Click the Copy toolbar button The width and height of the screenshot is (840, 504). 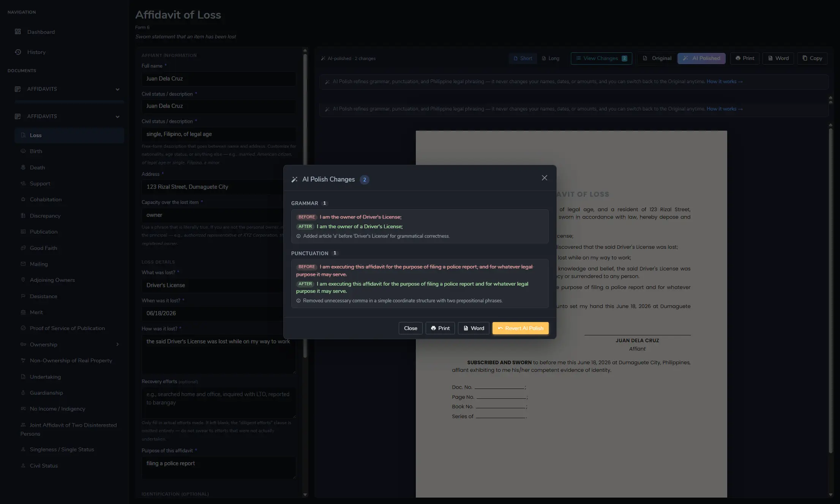pos(812,58)
